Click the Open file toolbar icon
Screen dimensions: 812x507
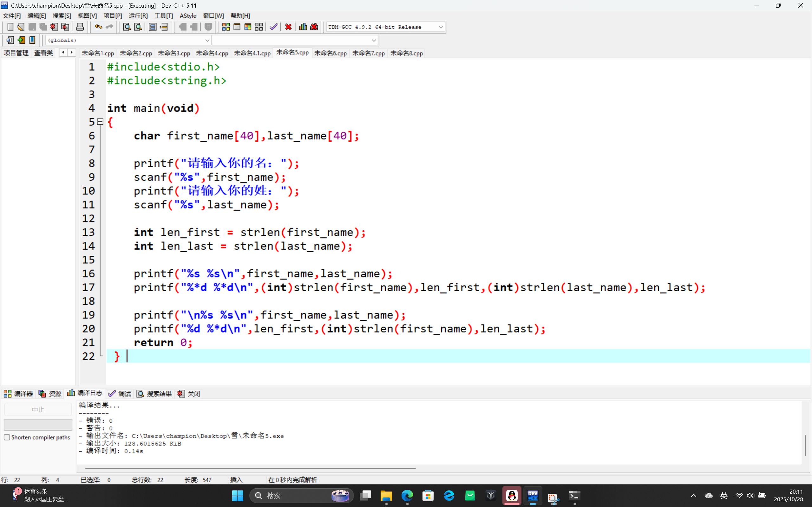coord(21,27)
